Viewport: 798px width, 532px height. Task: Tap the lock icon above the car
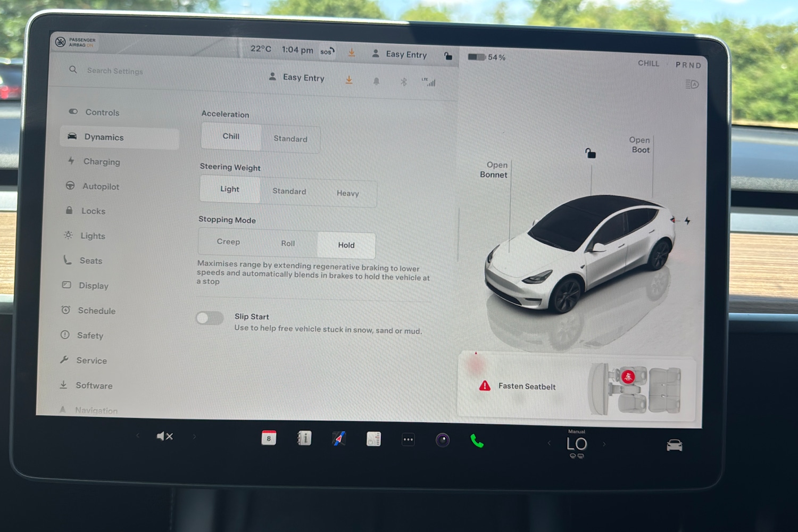[591, 153]
